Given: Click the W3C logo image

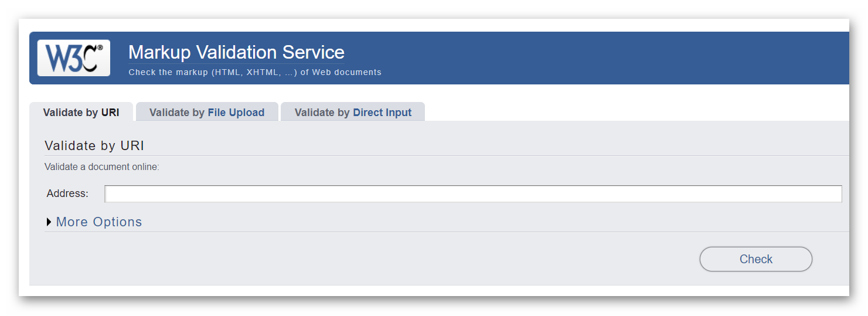Looking at the screenshot, I should [x=74, y=58].
